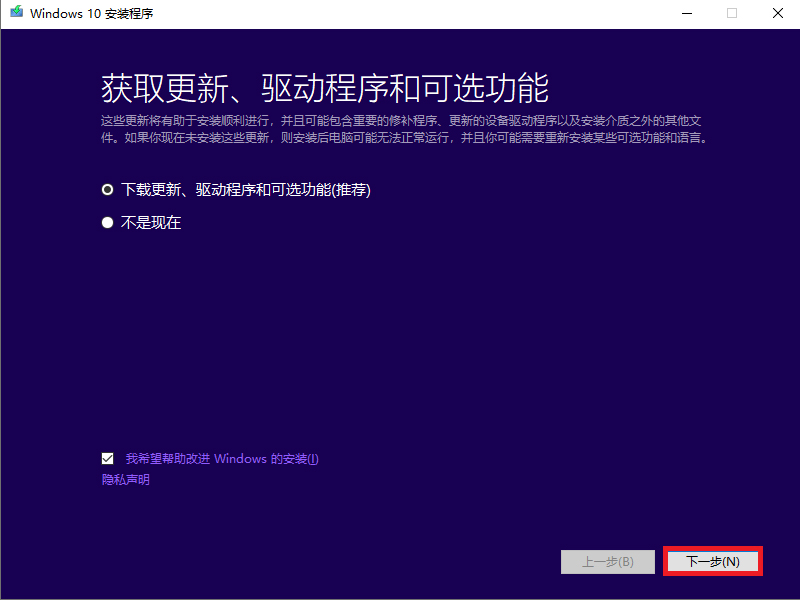
Task: Maximize the setup wizard window
Action: [x=731, y=13]
